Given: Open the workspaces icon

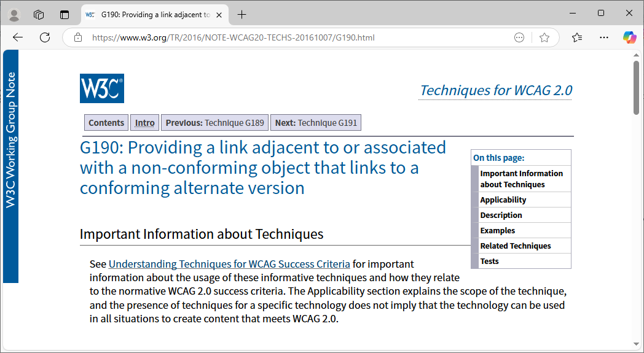Looking at the screenshot, I should (39, 15).
